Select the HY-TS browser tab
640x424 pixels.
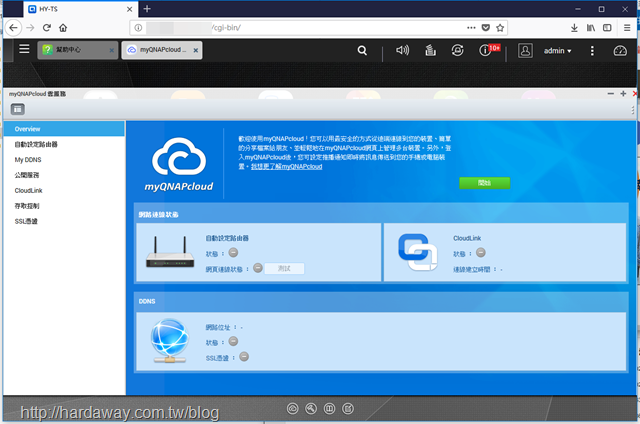[x=80, y=9]
